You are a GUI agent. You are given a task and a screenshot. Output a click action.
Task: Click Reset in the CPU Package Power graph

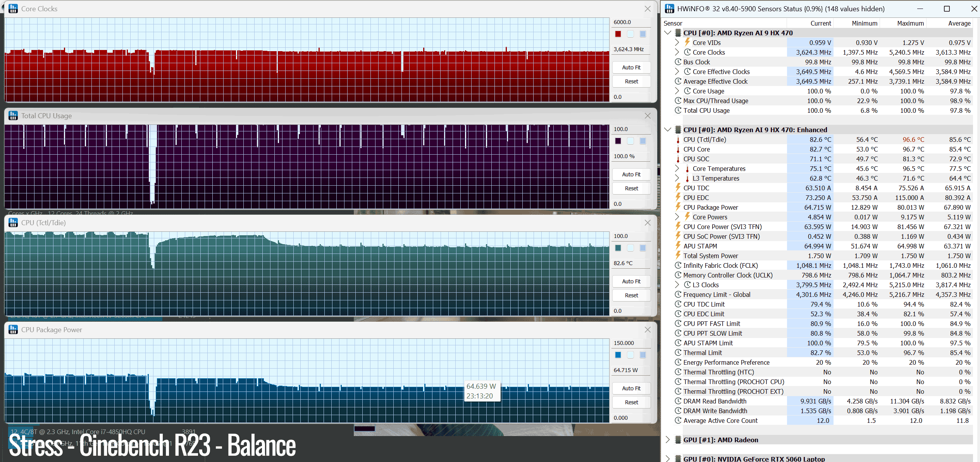631,402
